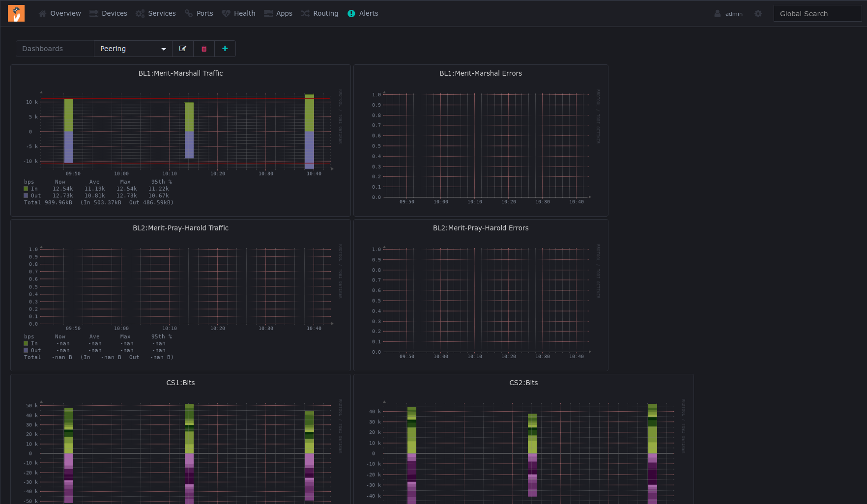867x504 pixels.
Task: Open the Services menu
Action: pyautogui.click(x=156, y=14)
